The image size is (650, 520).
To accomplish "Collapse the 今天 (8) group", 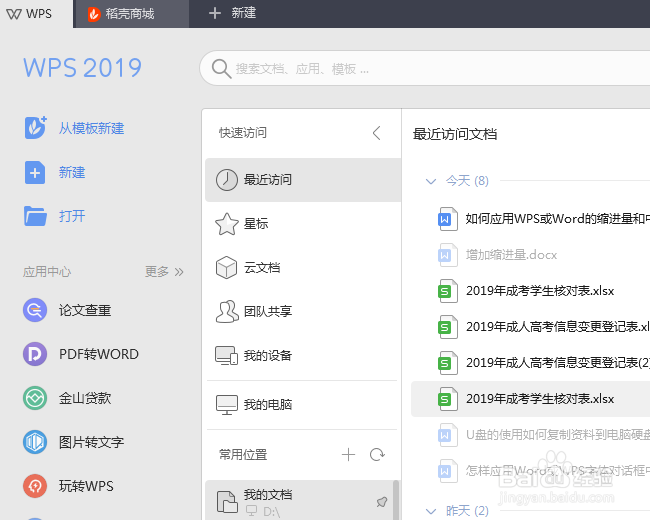I will 431,181.
